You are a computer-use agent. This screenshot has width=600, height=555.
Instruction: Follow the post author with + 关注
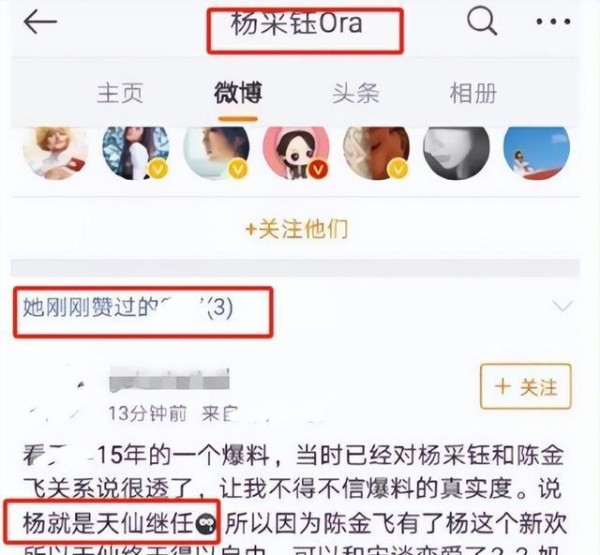(526, 386)
